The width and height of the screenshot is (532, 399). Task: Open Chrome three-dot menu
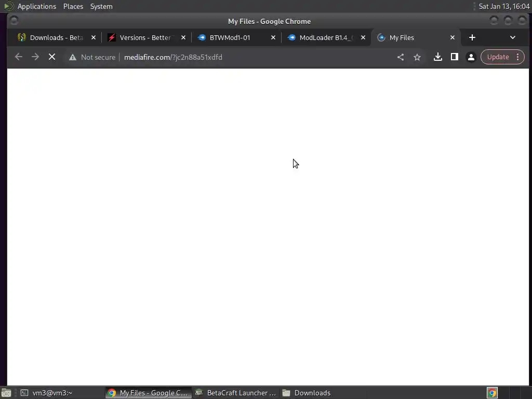tap(518, 57)
